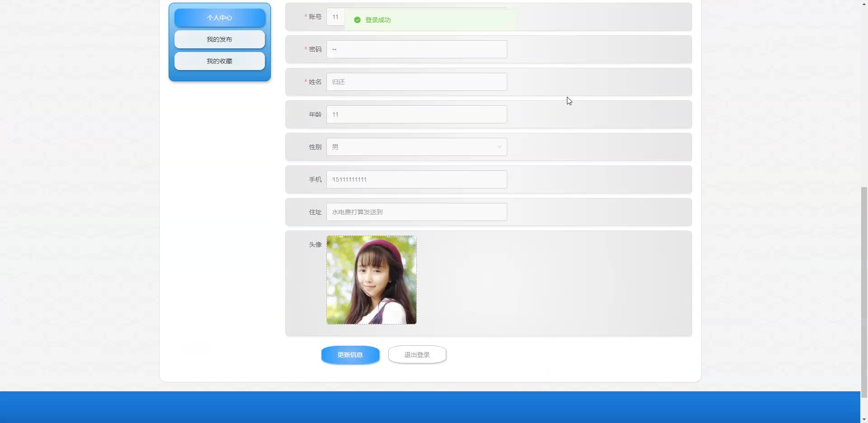Click the 头像 label text
The height and width of the screenshot is (423, 868).
[x=315, y=244]
